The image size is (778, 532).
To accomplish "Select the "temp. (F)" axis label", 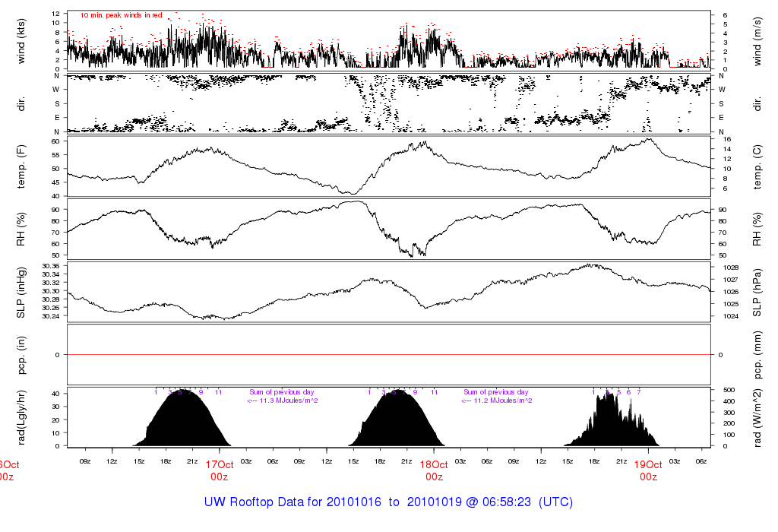I will 21,166.
